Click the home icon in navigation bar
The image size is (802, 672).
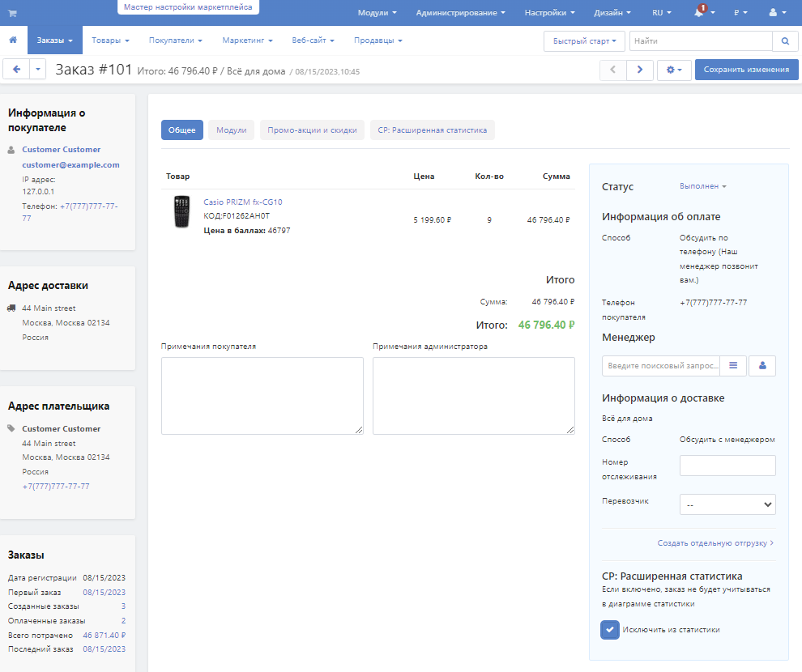click(13, 40)
